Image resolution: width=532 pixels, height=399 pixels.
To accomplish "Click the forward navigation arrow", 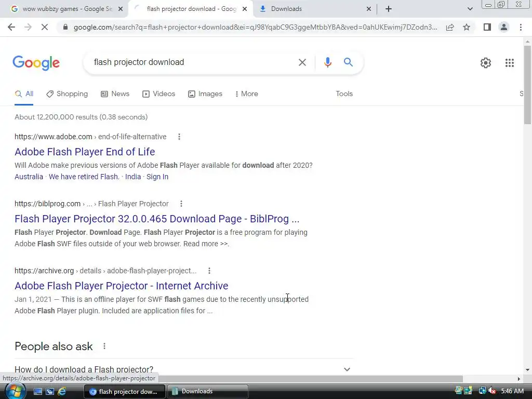I will (x=28, y=27).
